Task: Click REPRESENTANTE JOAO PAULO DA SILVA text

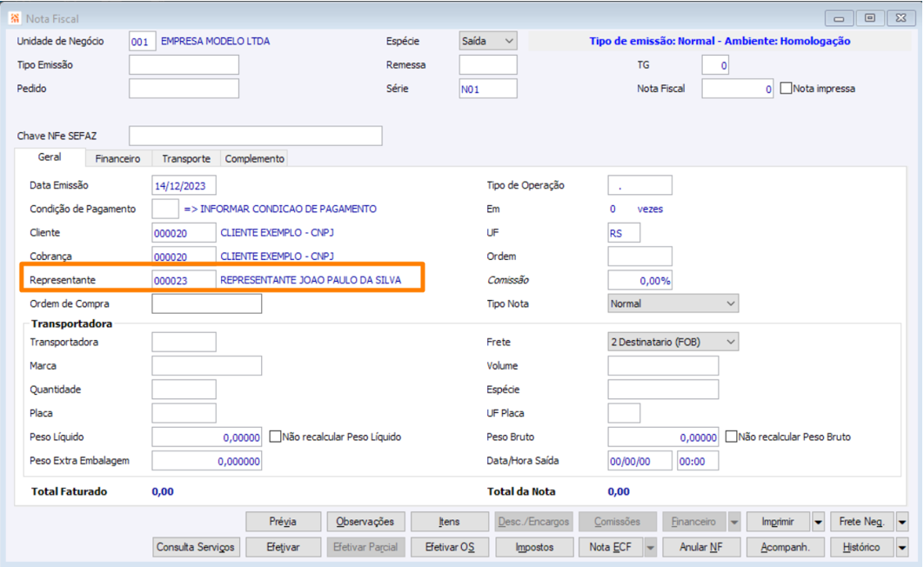Action: pyautogui.click(x=311, y=280)
